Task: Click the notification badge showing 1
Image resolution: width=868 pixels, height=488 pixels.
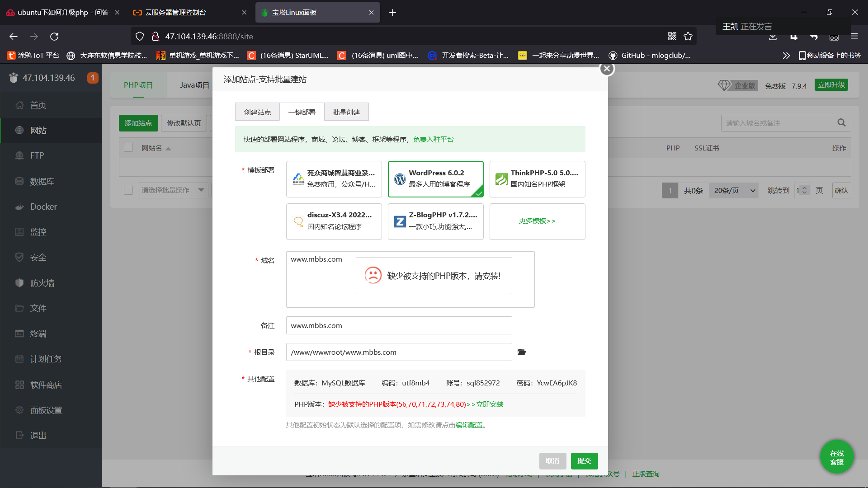Action: [x=93, y=78]
